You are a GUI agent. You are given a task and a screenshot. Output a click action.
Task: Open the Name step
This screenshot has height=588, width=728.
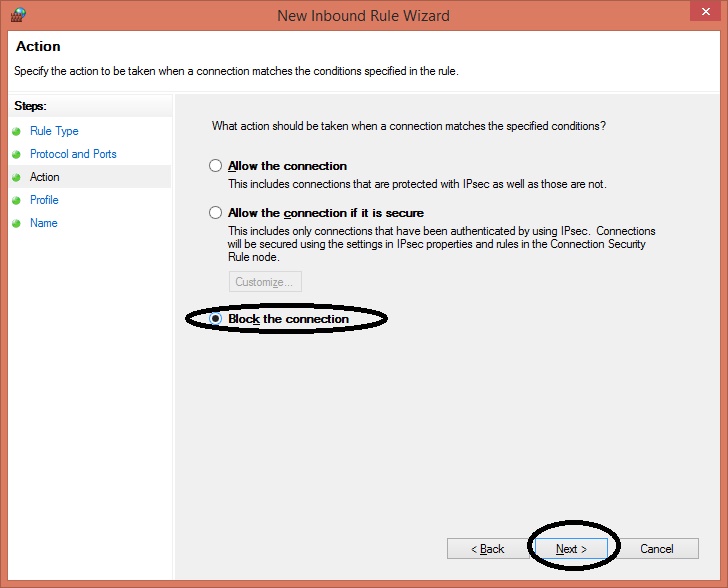(44, 223)
